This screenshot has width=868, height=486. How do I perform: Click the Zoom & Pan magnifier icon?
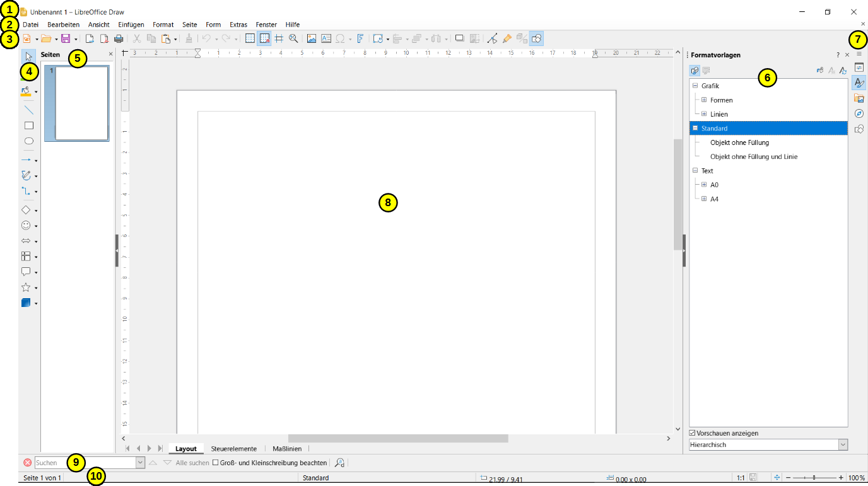pyautogui.click(x=293, y=38)
